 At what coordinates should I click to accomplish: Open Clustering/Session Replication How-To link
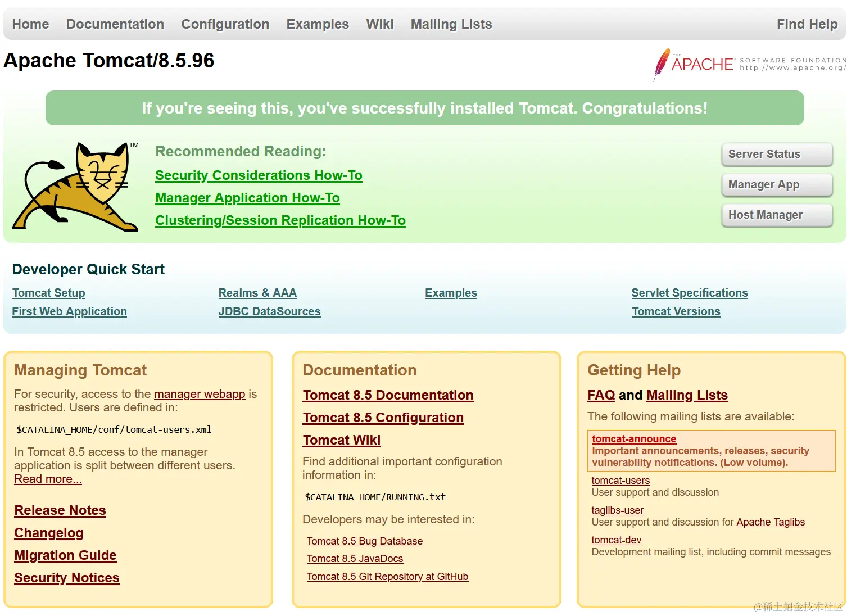point(280,220)
